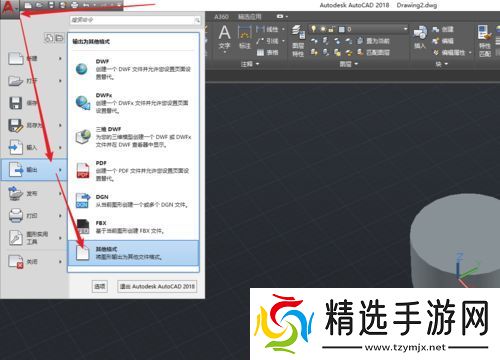Screen dimensions: 500x360
Task: Expand 输入 (Import) submenu arrow
Action: (x=60, y=147)
